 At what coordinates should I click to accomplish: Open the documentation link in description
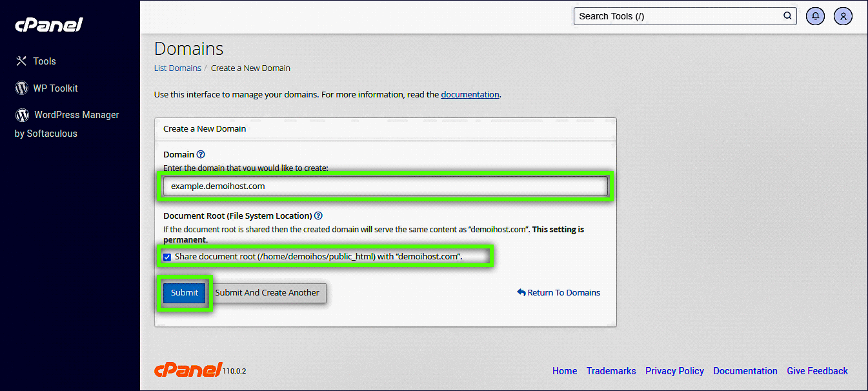tap(470, 94)
